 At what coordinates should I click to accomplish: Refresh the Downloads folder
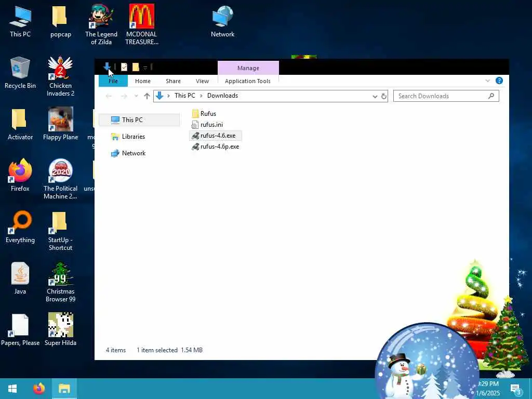pyautogui.click(x=384, y=96)
